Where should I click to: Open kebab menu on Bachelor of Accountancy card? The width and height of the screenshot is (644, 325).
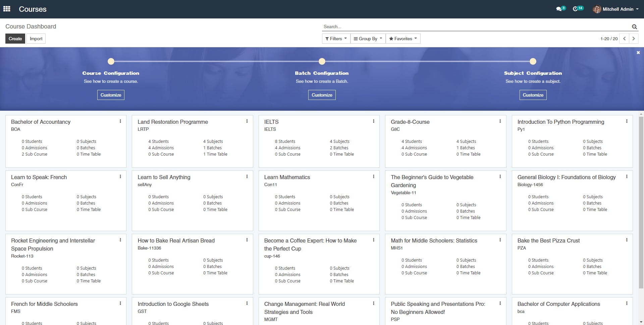(120, 121)
